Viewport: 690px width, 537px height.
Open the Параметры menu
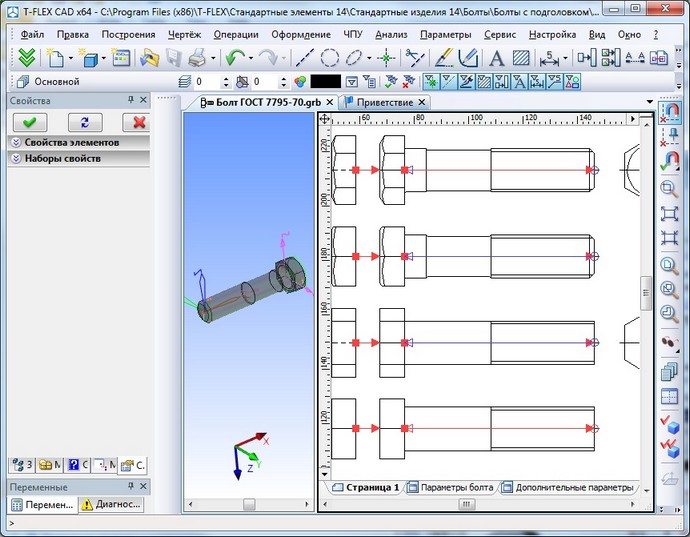445,34
